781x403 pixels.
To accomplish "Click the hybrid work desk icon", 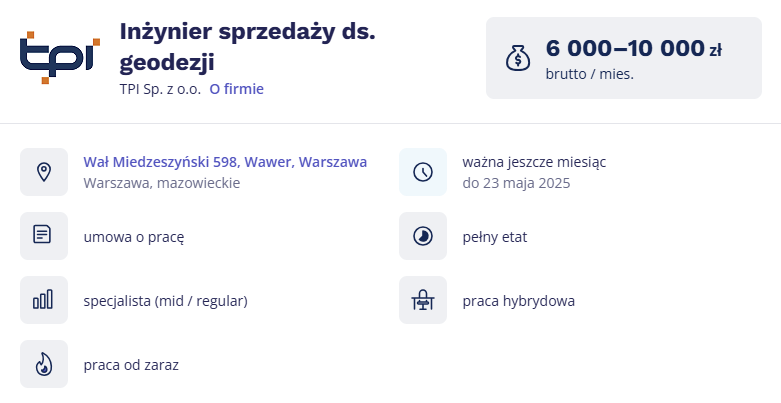I will point(423,300).
